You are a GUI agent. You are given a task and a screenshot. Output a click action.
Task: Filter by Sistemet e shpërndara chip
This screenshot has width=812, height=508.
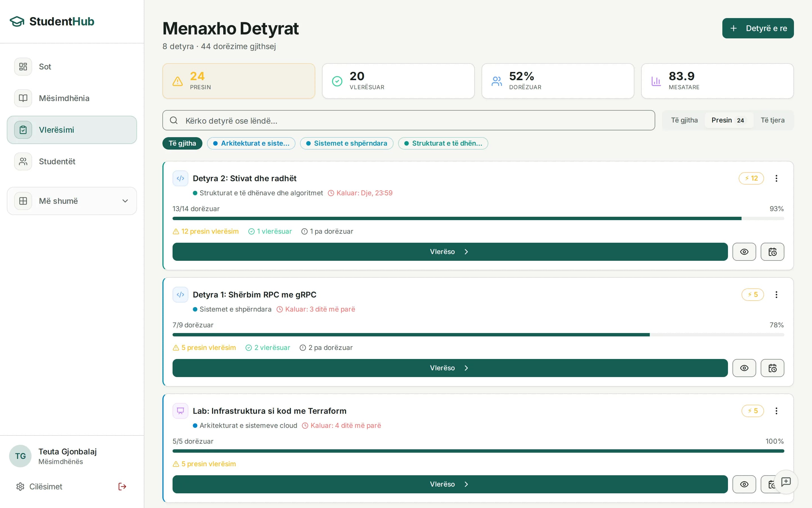[346, 143]
